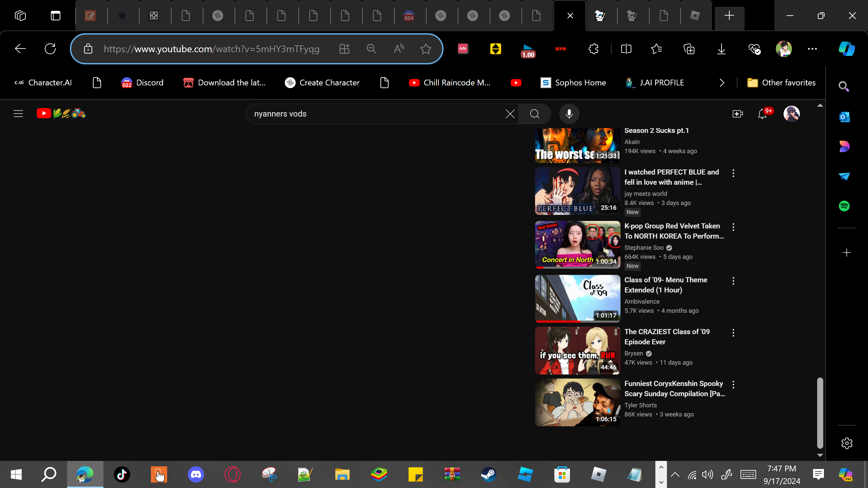Open the Other favorites folder
This screenshot has width=868, height=488.
point(781,83)
